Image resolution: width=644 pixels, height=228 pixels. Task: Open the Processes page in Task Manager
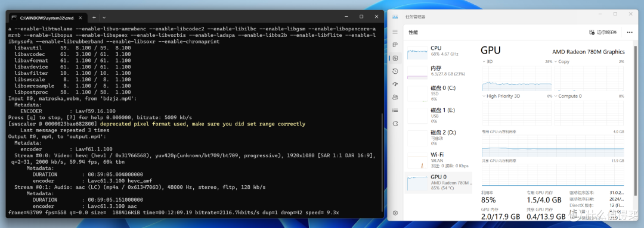coord(395,45)
